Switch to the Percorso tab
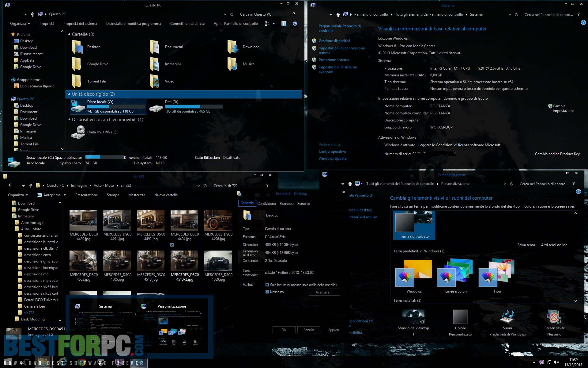 point(303,204)
